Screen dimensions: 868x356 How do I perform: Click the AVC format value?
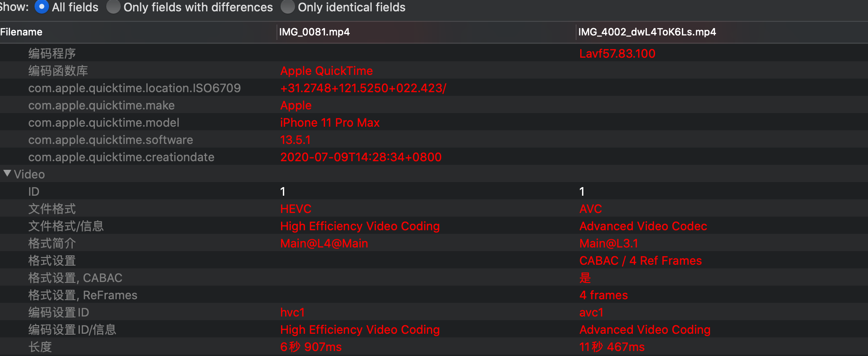click(x=590, y=209)
